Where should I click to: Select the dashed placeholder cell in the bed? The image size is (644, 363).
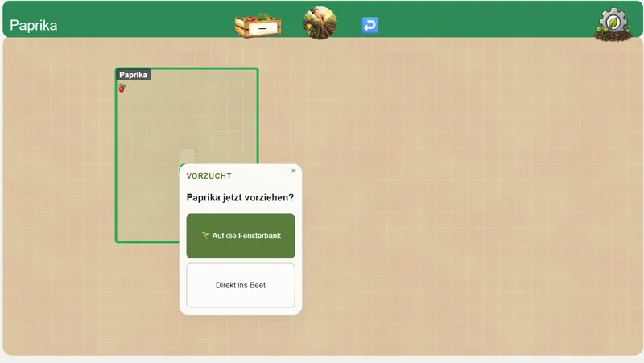click(188, 155)
